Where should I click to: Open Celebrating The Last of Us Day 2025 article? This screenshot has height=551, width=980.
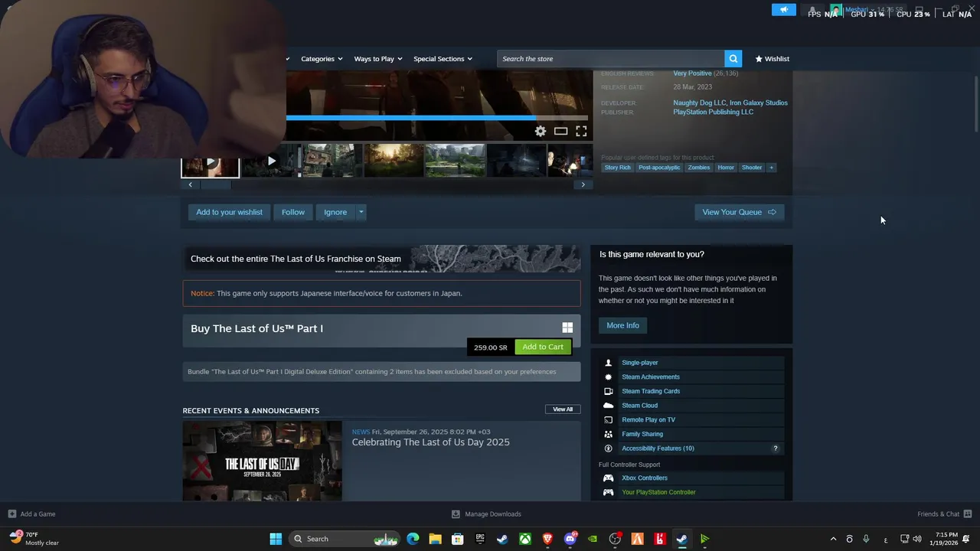(x=430, y=442)
